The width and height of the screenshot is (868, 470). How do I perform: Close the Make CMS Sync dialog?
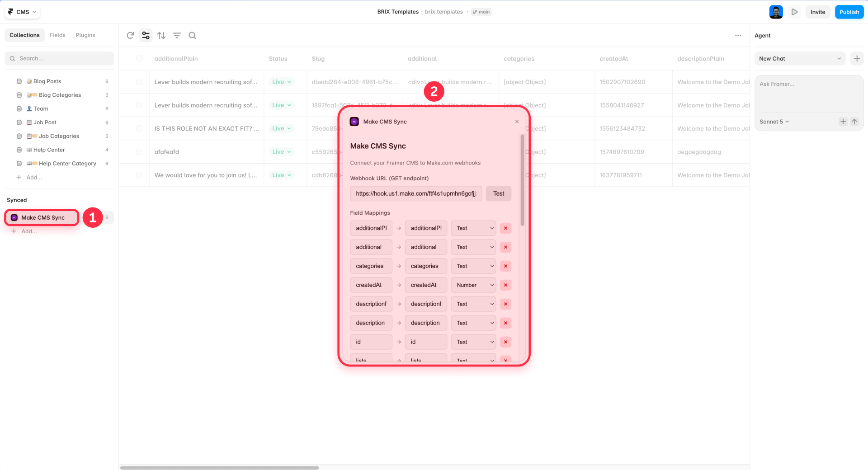(x=517, y=122)
